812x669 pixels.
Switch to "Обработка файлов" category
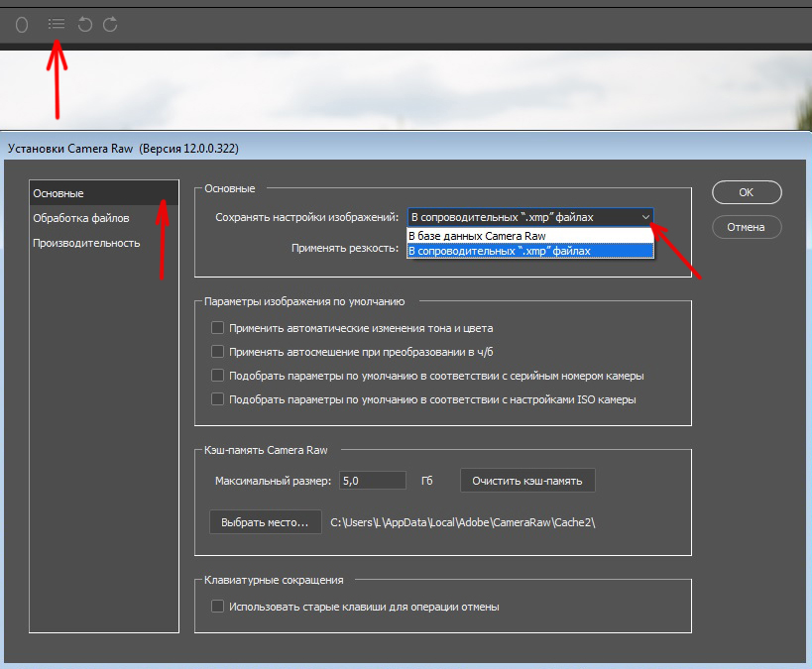(80, 217)
